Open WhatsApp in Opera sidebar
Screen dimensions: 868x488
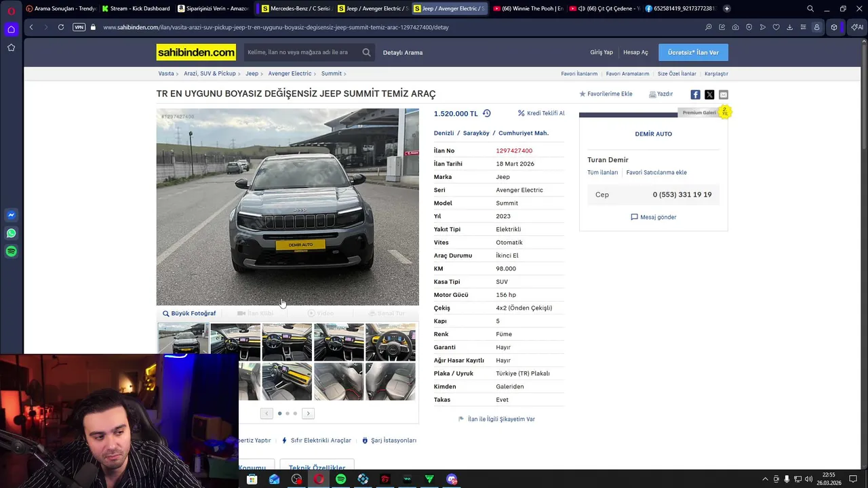pyautogui.click(x=11, y=233)
